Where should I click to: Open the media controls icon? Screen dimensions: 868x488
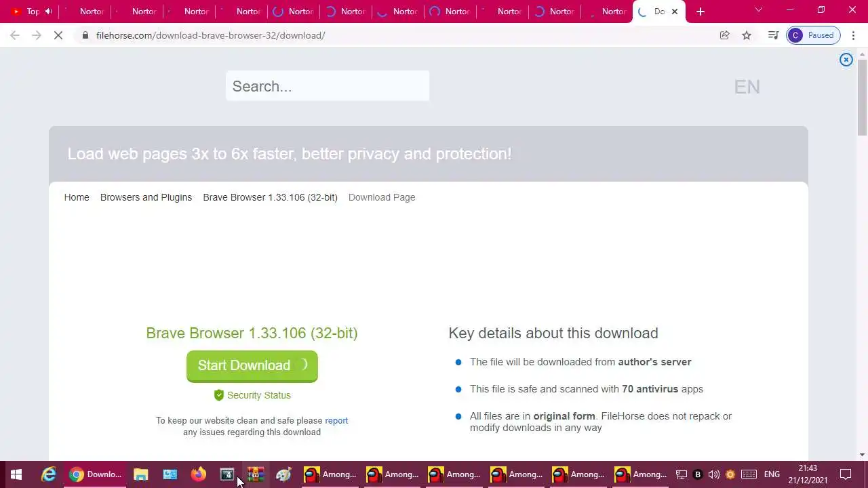(773, 35)
